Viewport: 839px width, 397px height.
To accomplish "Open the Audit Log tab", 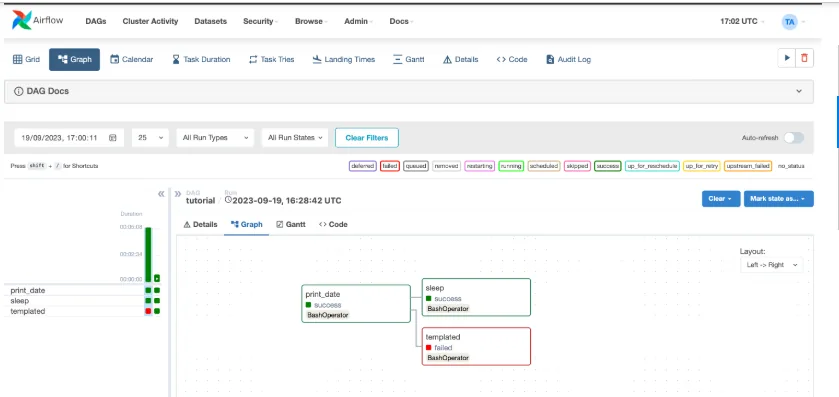I will coord(568,59).
